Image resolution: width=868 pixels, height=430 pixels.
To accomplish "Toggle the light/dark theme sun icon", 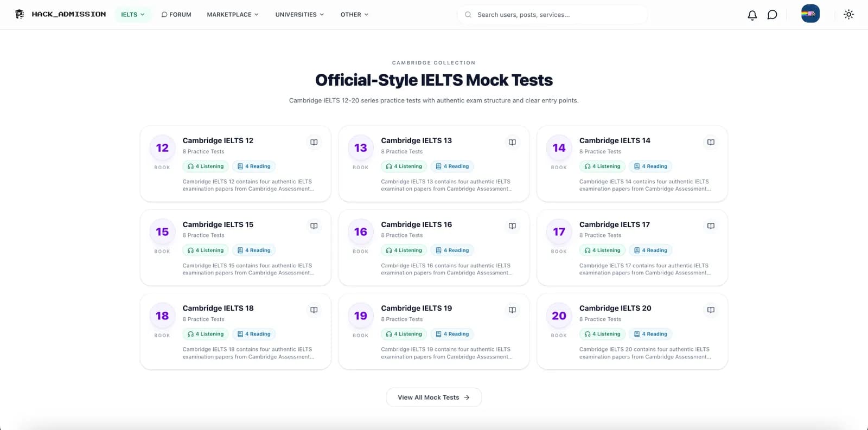I will tap(848, 15).
